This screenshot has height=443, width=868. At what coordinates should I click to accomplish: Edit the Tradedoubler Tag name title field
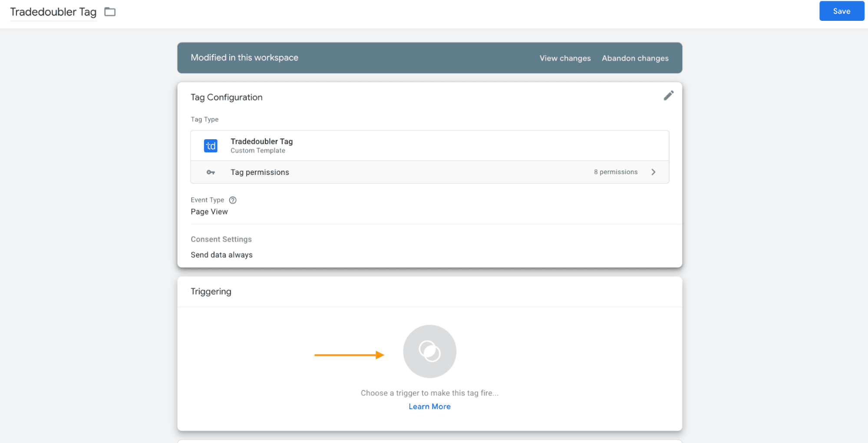tap(53, 12)
